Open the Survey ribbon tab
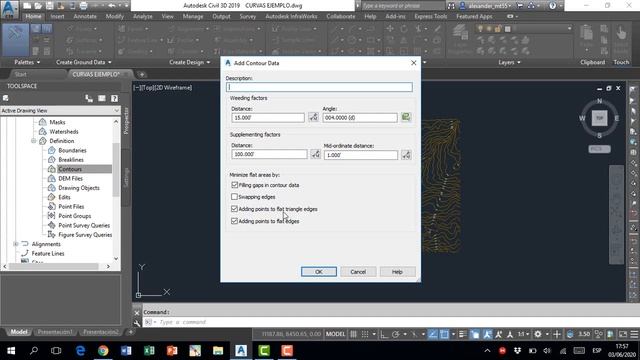 coord(247,16)
